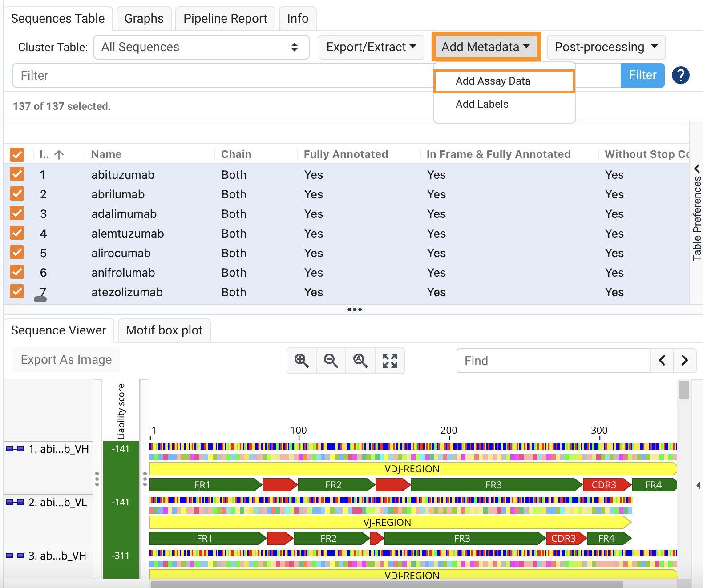Expand the Table Preferences side panel
Image resolution: width=703 pixels, height=588 pixels.
(x=697, y=213)
